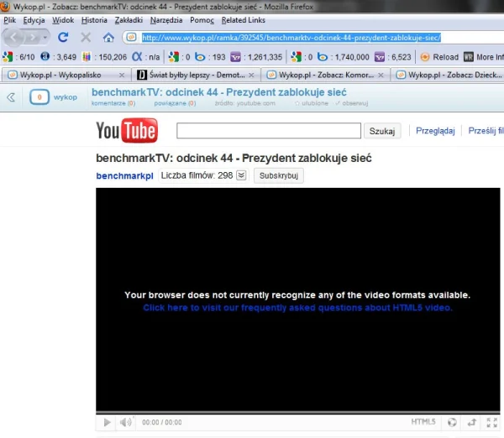The height and width of the screenshot is (438, 504).
Task: Open the HTML5 video FAQ link
Action: tap(297, 308)
